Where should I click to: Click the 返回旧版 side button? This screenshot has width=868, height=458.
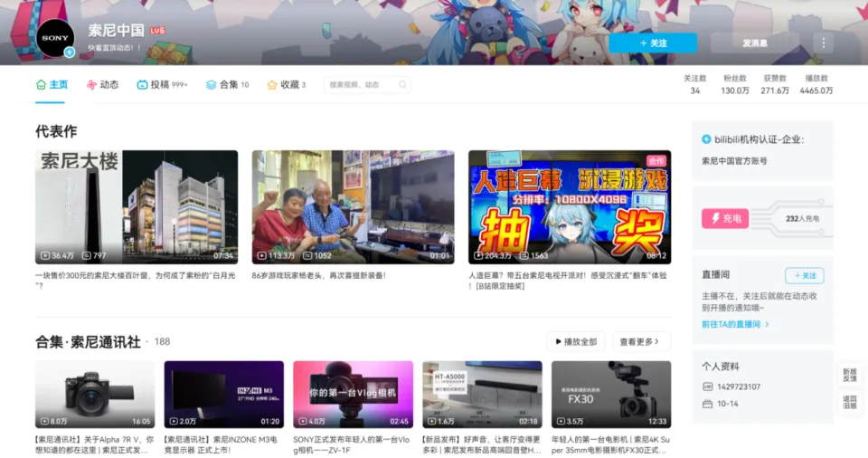click(x=850, y=402)
